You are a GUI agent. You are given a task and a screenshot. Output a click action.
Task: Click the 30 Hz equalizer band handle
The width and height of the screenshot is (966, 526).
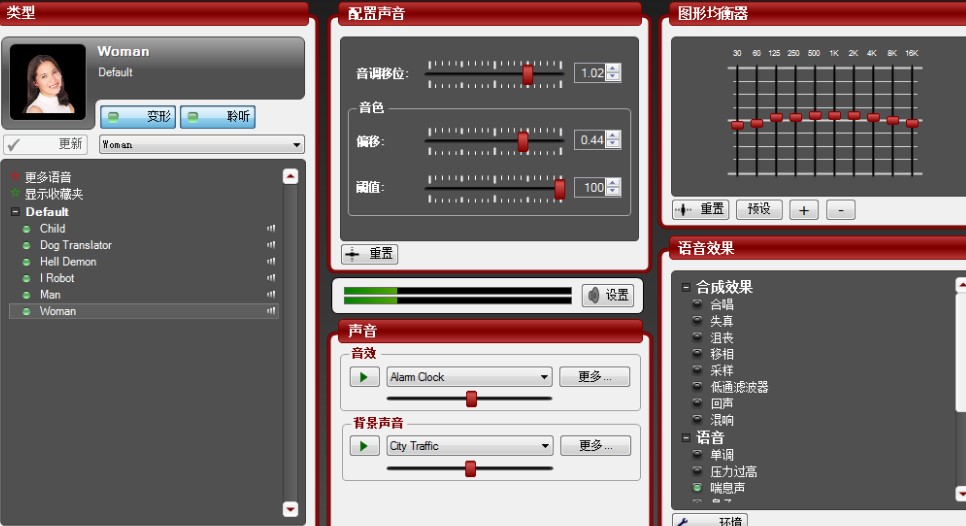737,125
